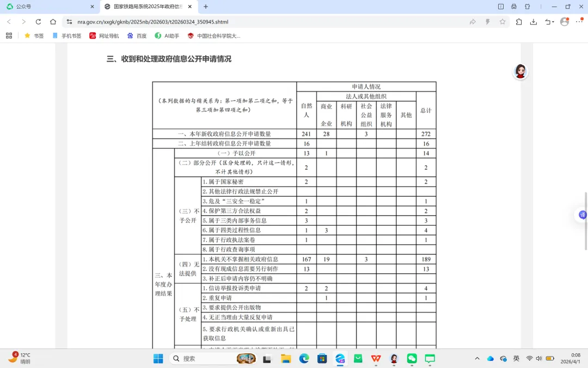Switch input method 英 indicator

click(x=516, y=358)
